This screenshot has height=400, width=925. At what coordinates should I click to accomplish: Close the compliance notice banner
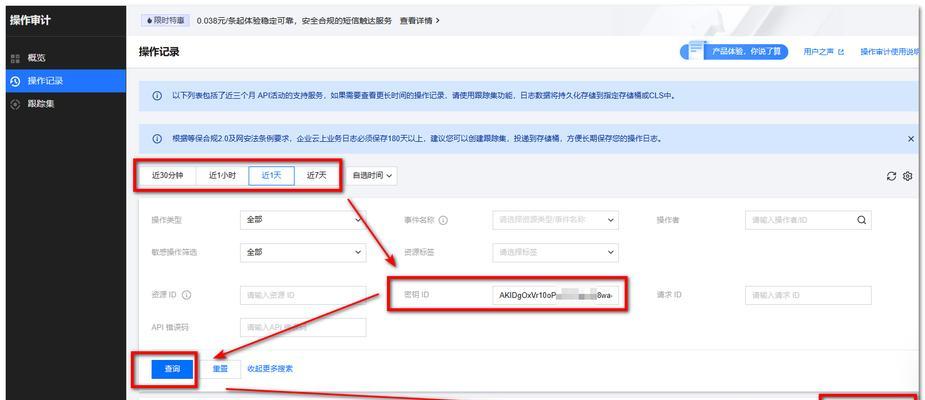point(911,139)
